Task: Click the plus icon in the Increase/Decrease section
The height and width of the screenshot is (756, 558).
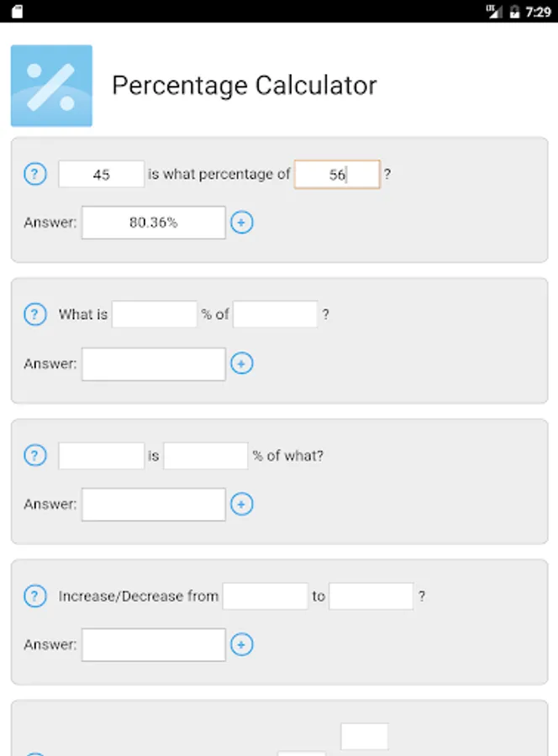Action: tap(241, 644)
